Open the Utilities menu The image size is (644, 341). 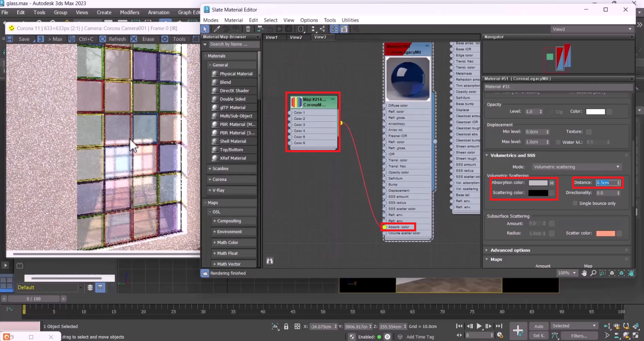tap(350, 20)
